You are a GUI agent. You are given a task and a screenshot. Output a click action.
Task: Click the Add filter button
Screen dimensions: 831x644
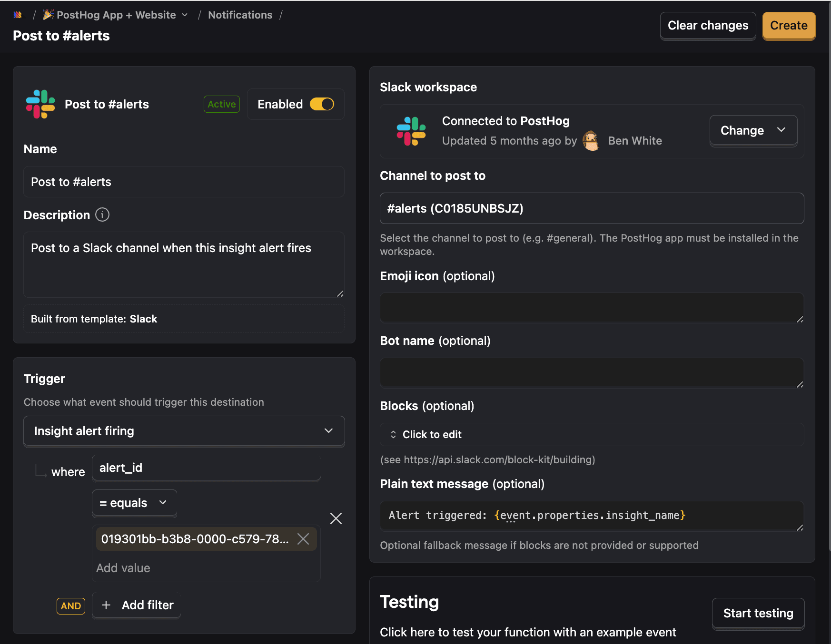(x=137, y=605)
